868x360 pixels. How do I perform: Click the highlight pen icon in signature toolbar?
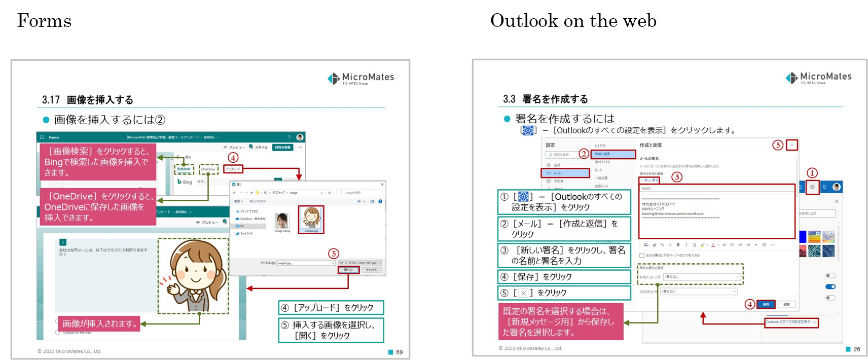tap(702, 245)
